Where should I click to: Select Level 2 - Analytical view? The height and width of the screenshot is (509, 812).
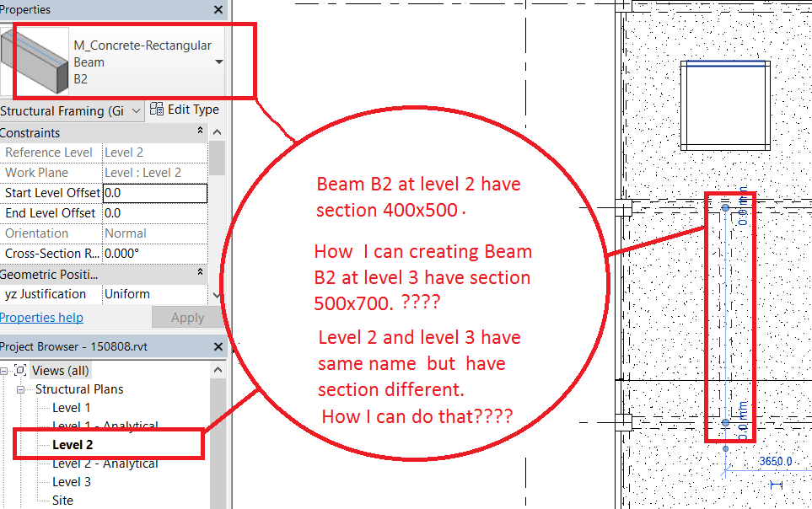click(105, 464)
